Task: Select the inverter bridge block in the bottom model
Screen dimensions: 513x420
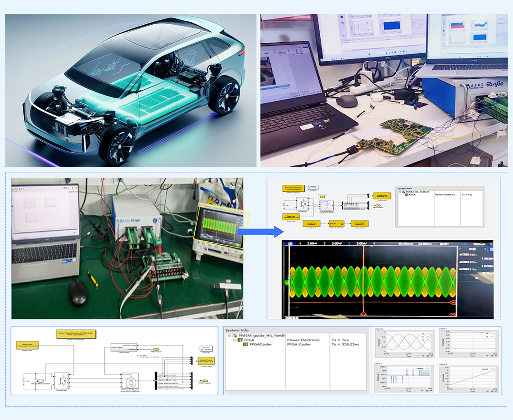Action: click(61, 381)
